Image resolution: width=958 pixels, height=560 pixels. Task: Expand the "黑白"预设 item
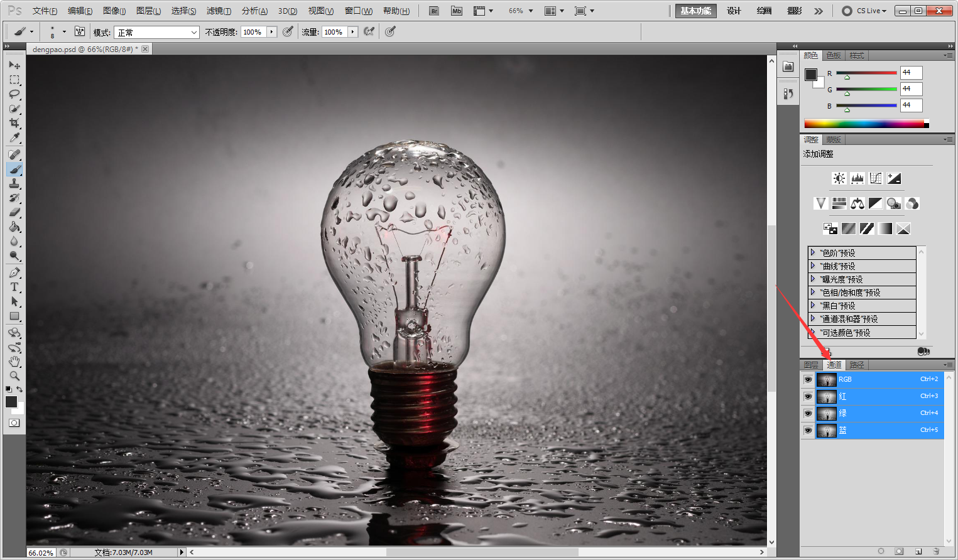coord(812,305)
